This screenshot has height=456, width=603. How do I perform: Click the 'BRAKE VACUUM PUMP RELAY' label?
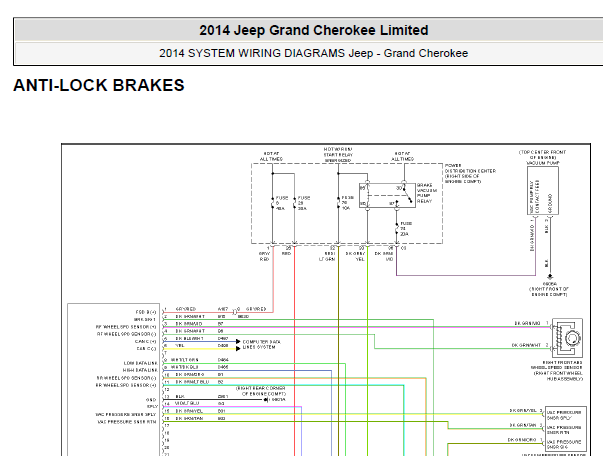427,193
